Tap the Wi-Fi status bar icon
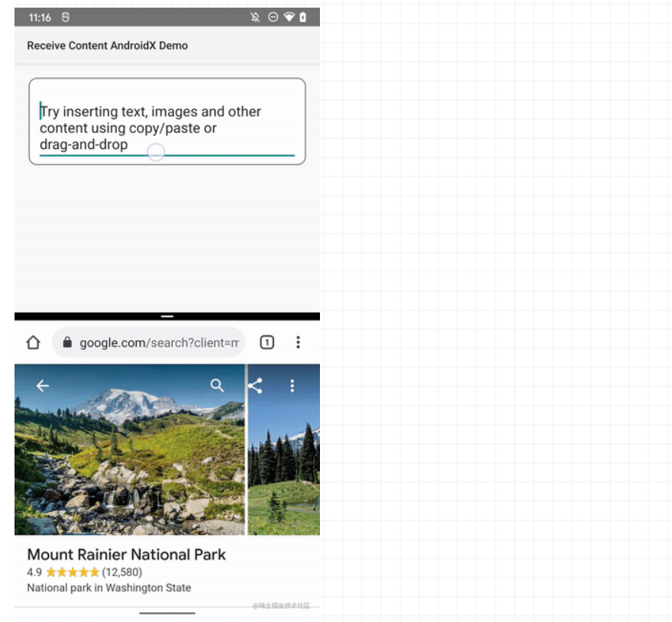The image size is (672, 622). click(x=289, y=17)
